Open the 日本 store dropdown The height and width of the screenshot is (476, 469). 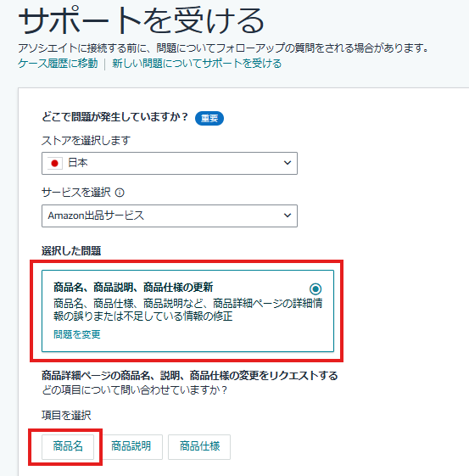[x=170, y=163]
